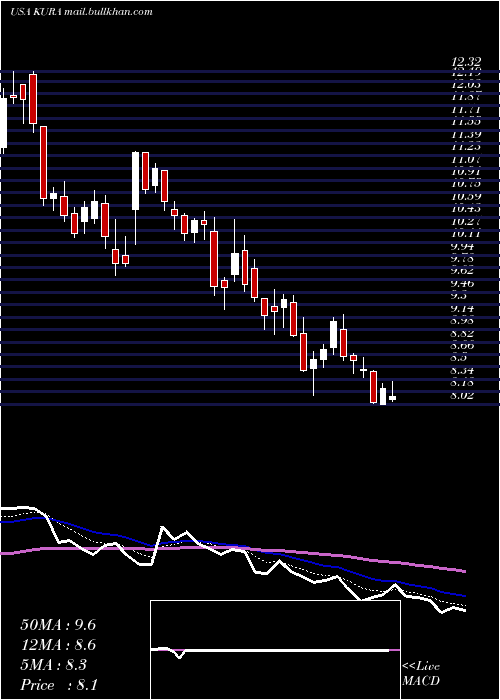This screenshot has width=500, height=700.
Task: Click the tall white candle rising to 11.23
Action: pos(135,181)
